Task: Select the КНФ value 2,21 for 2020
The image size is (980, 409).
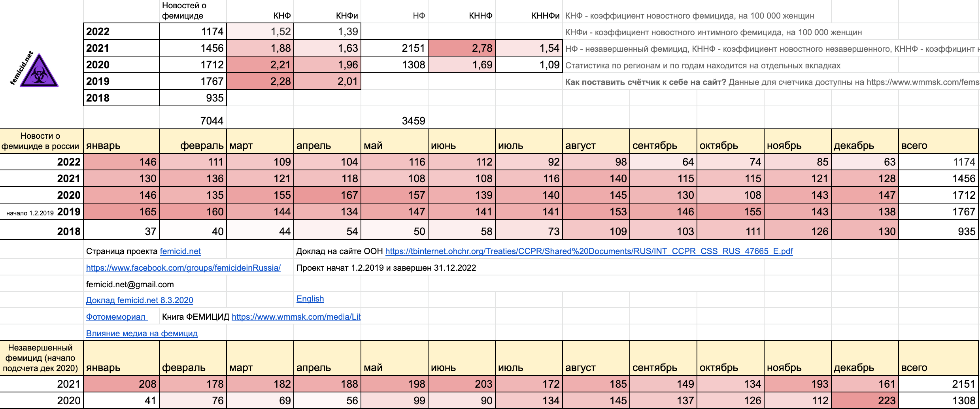Action: click(x=260, y=64)
